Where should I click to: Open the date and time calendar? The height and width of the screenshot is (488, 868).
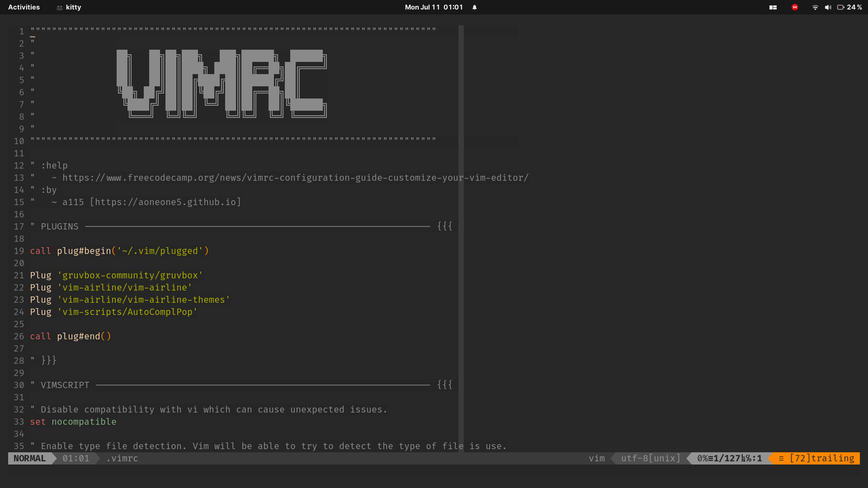point(434,7)
